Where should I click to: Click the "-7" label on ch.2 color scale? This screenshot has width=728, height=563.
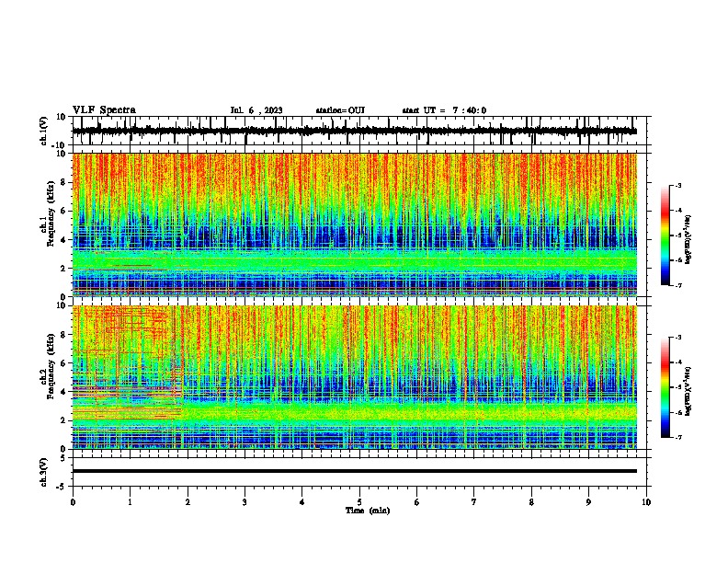point(677,437)
